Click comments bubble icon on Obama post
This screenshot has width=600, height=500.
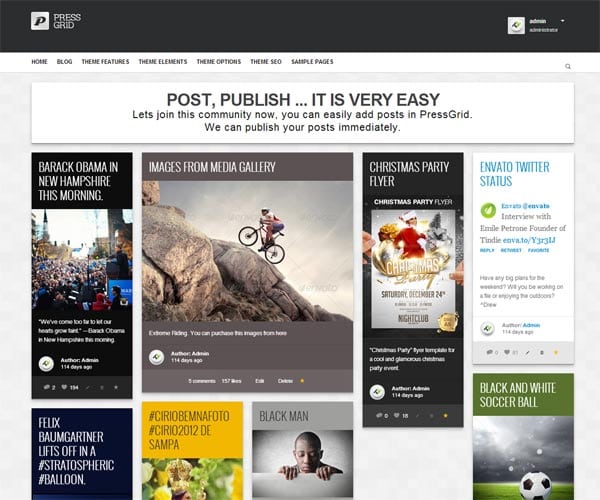point(47,387)
